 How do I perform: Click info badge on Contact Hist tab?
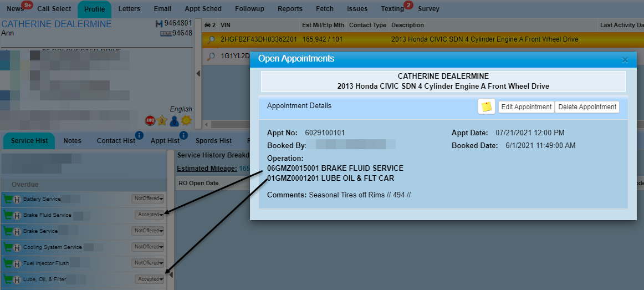pos(139,135)
